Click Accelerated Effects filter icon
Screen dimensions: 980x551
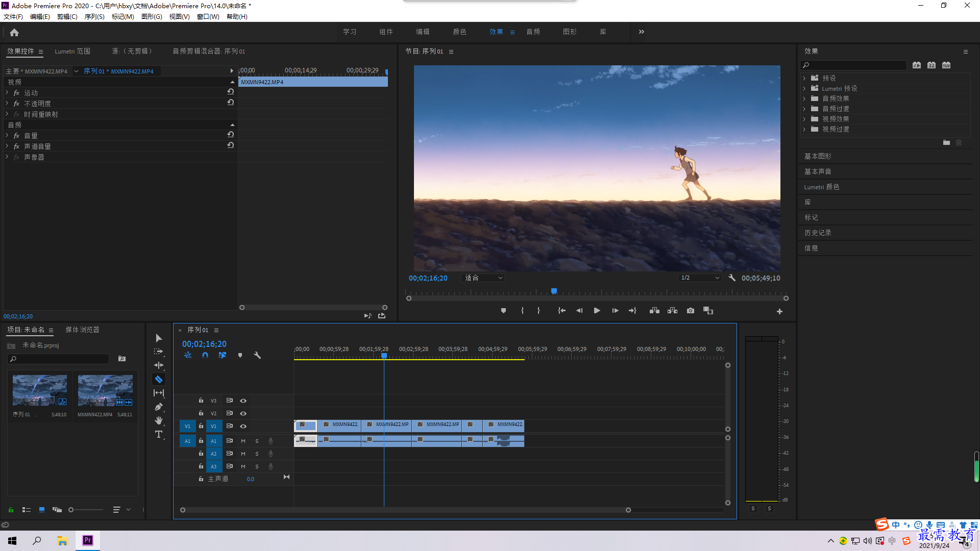point(917,65)
